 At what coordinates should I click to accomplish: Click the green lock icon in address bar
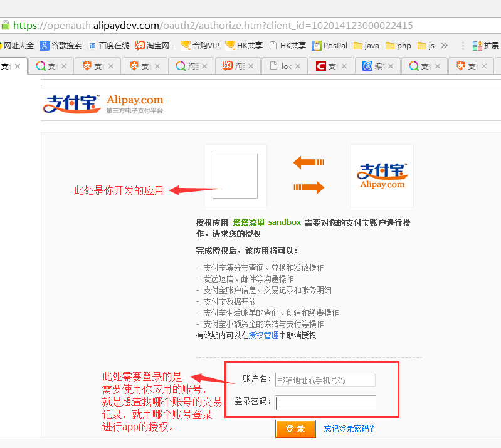click(5, 25)
